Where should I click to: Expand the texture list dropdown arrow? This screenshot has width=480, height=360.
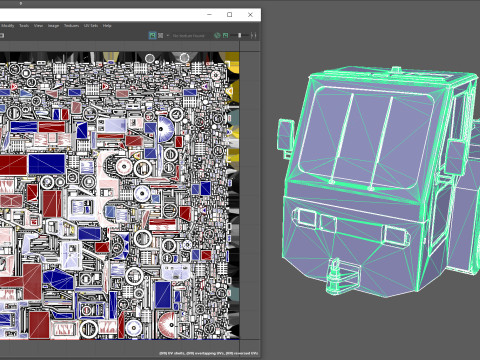(x=168, y=35)
